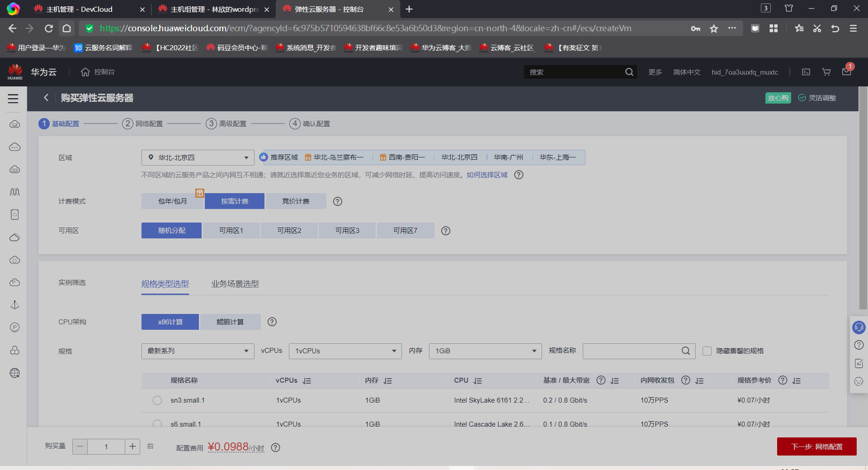Click 下一步: 网络配置 button
Image resolution: width=868 pixels, height=470 pixels.
tap(817, 446)
